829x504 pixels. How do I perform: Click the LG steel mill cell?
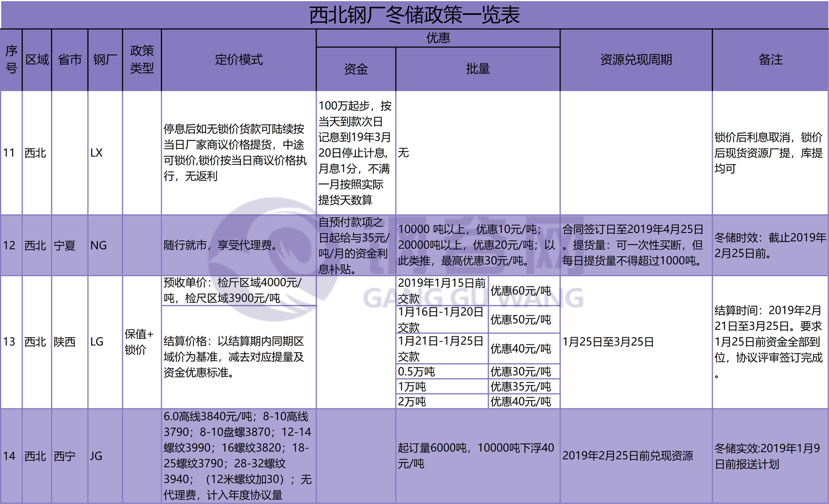point(105,342)
